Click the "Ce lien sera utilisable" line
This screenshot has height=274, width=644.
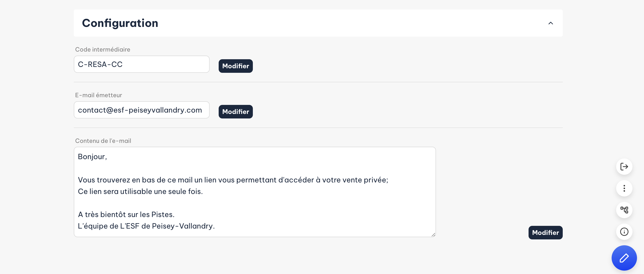point(140,191)
